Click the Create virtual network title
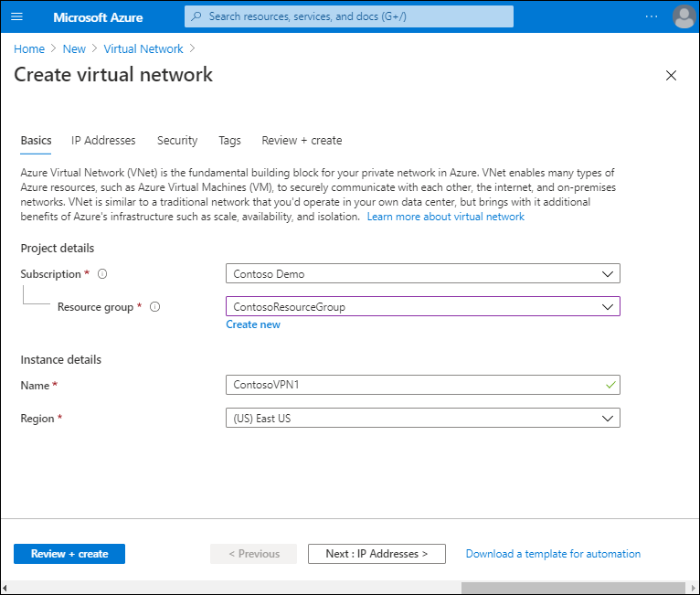Image resolution: width=700 pixels, height=595 pixels. (x=113, y=75)
